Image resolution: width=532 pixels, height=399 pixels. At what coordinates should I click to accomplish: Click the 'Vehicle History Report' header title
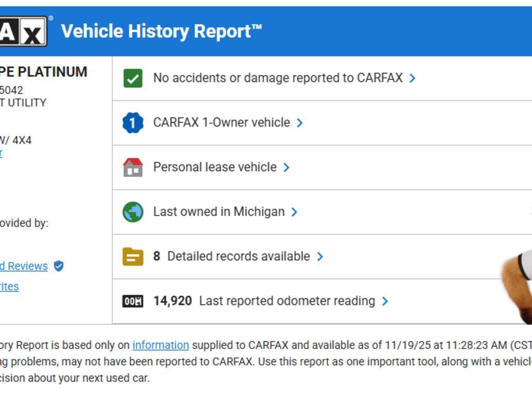click(161, 31)
